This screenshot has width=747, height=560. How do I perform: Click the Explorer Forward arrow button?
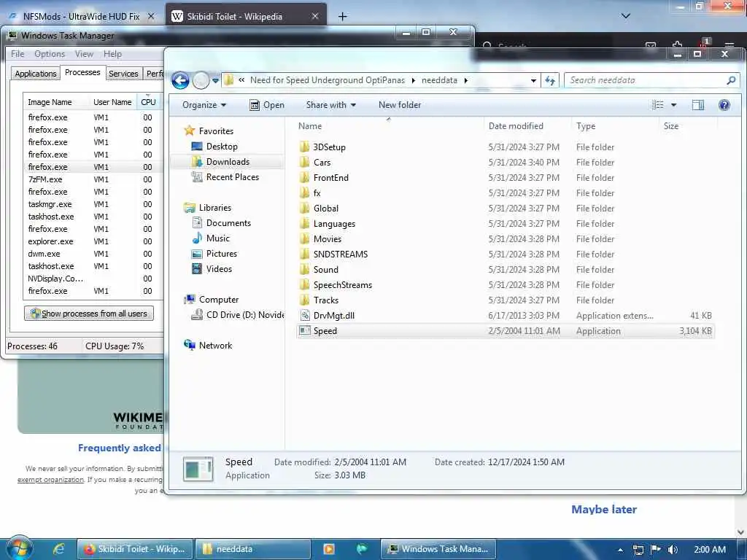pos(201,80)
